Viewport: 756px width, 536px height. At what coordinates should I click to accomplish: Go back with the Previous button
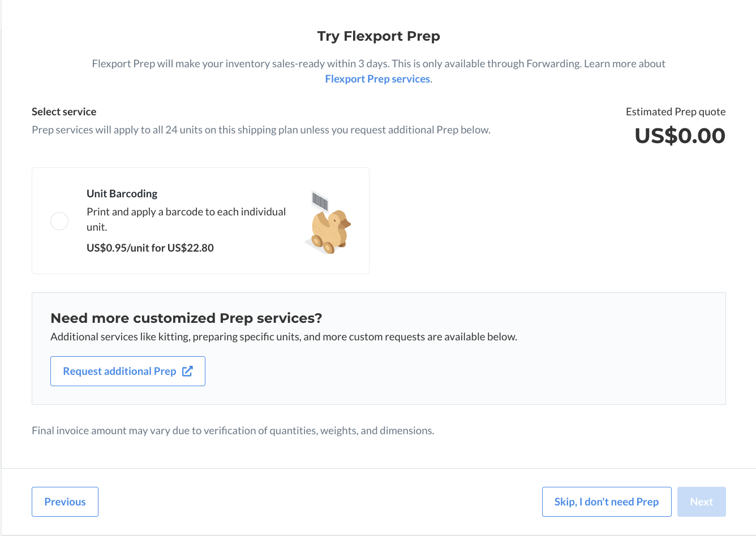pyautogui.click(x=65, y=502)
